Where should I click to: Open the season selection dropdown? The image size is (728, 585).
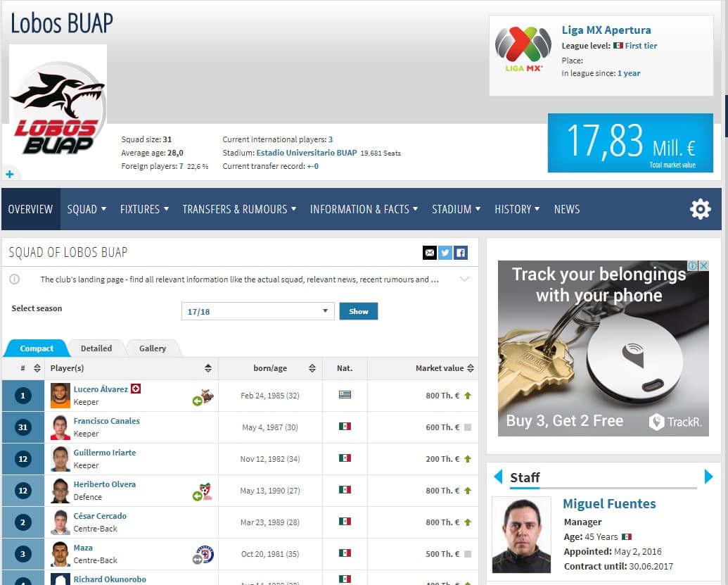257,311
